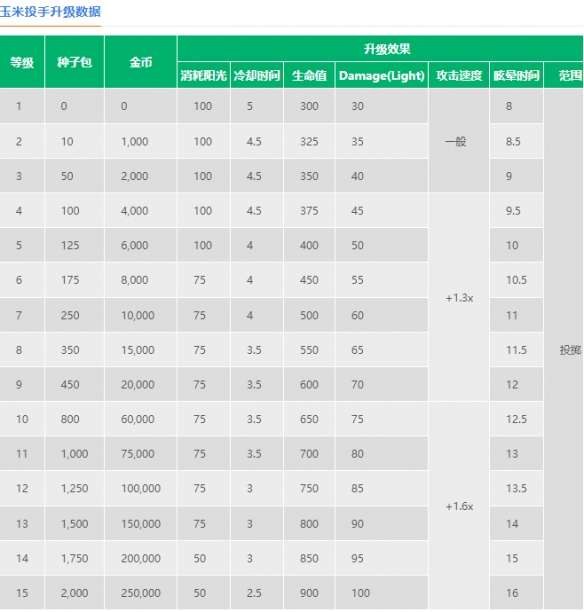Select the 等级 column header
584x612 pixels.
click(x=22, y=62)
